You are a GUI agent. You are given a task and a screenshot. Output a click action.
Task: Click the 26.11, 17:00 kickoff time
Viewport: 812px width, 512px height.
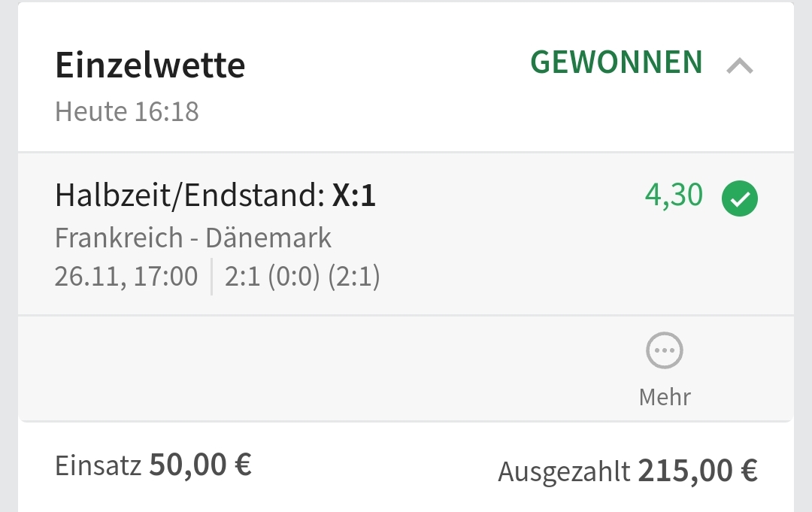pyautogui.click(x=126, y=277)
